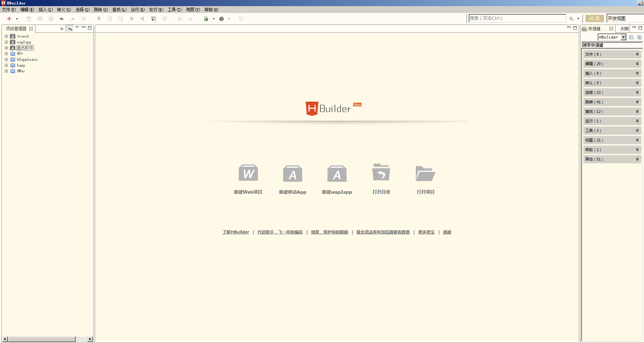Open the 帮助 menu
The width and height of the screenshot is (644, 343).
(211, 10)
